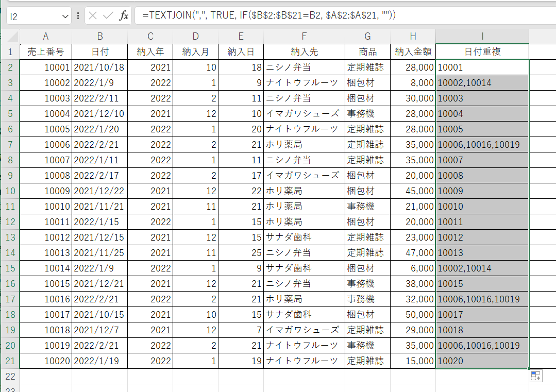Click the 売上番号 header cell
This screenshot has width=556, height=392.
pos(46,52)
